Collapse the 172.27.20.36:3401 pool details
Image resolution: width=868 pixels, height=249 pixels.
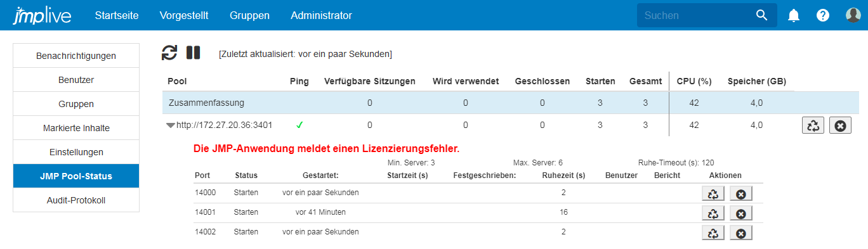171,125
